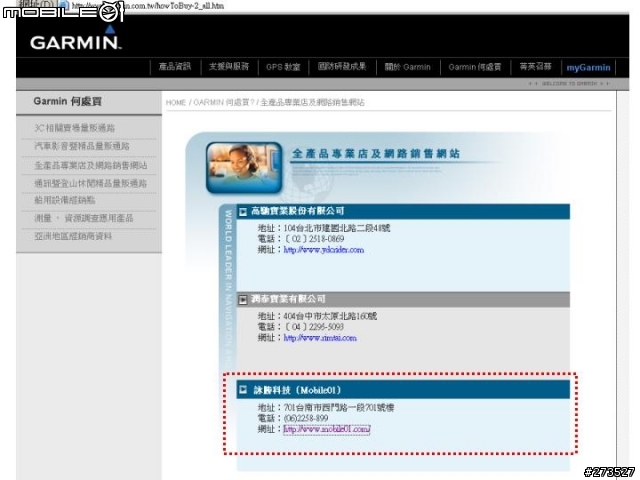Click the address line starting 104台北市

(324, 228)
